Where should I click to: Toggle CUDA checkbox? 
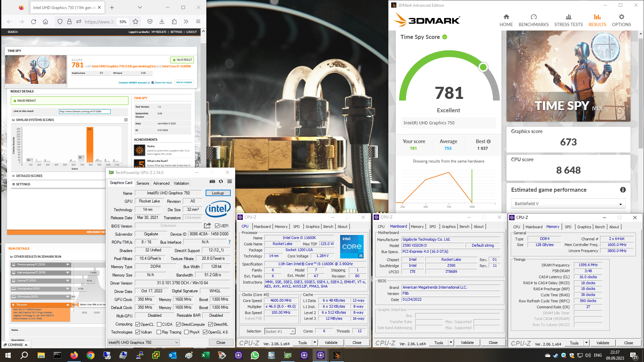(159, 324)
